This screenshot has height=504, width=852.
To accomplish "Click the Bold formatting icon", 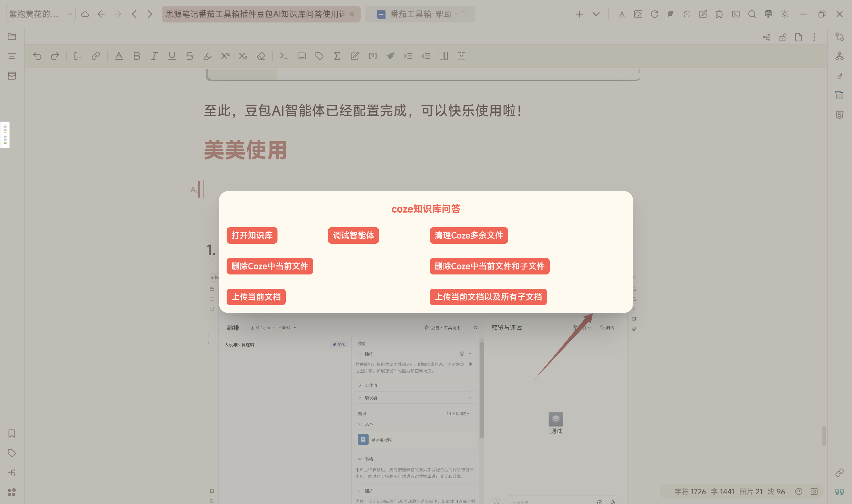I will click(x=136, y=56).
